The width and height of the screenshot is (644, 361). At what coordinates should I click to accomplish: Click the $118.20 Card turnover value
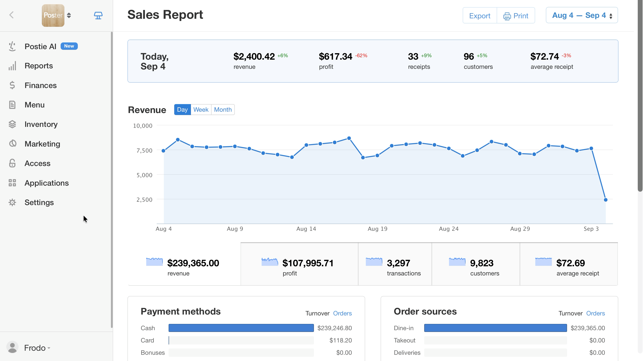coord(341,340)
